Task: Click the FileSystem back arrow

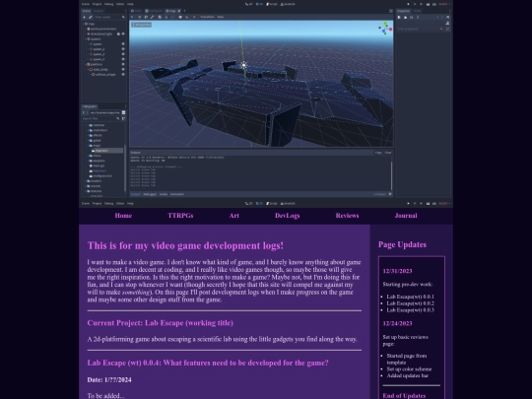Action: click(x=84, y=112)
